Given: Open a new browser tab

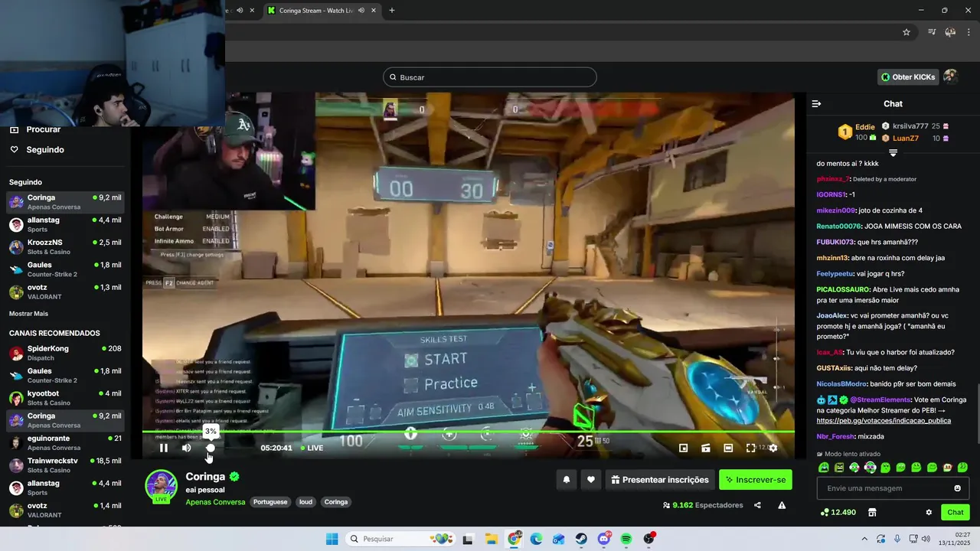Looking at the screenshot, I should 392,11.
